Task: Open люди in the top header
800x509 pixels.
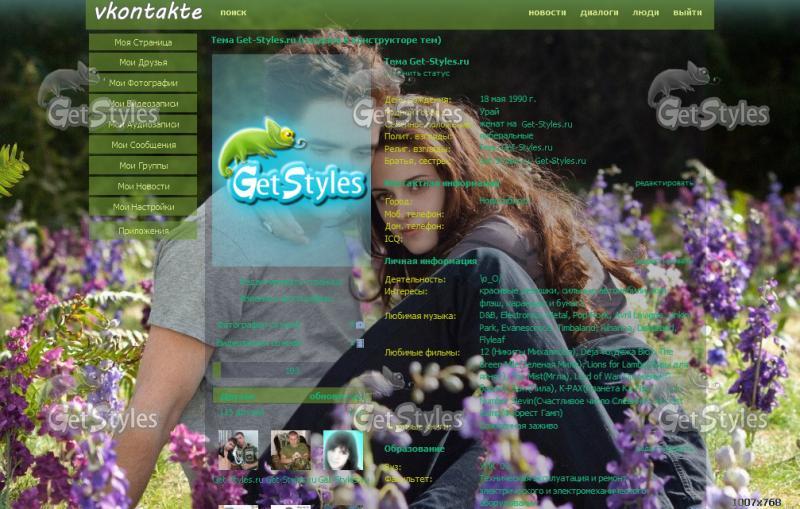Action: click(645, 12)
